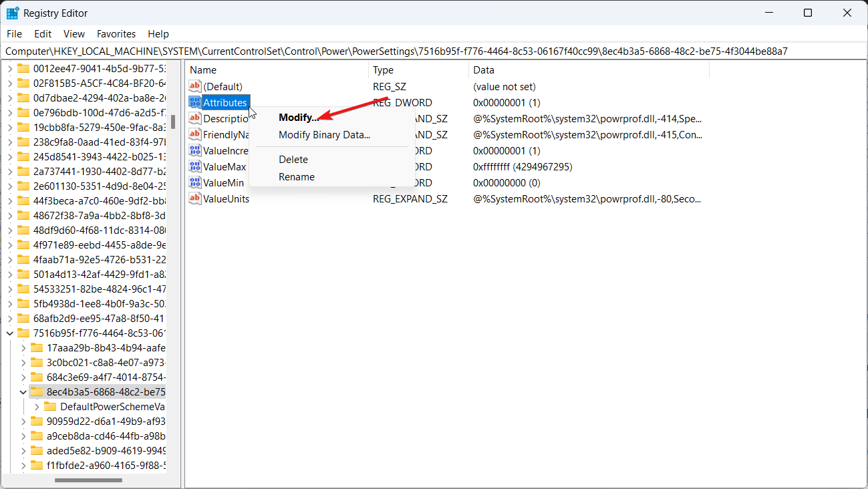
Task: Select the 5fb4938d-1ee8 tree key
Action: tap(100, 303)
